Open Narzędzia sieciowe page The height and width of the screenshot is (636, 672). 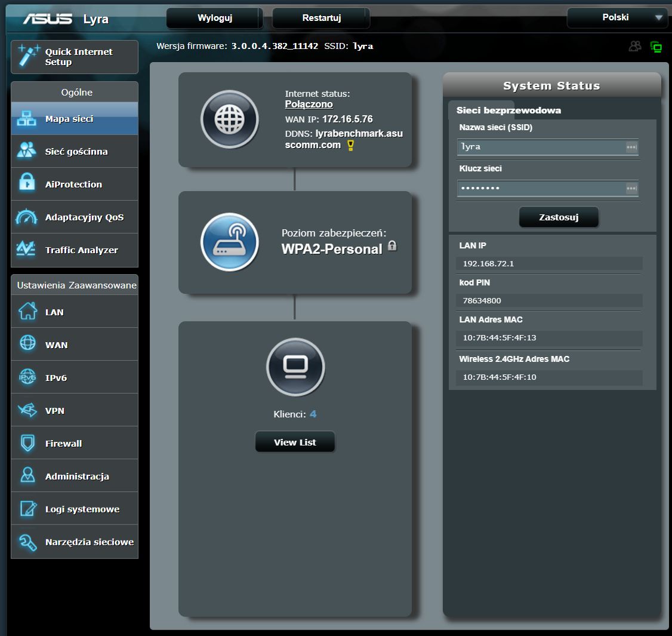[75, 542]
